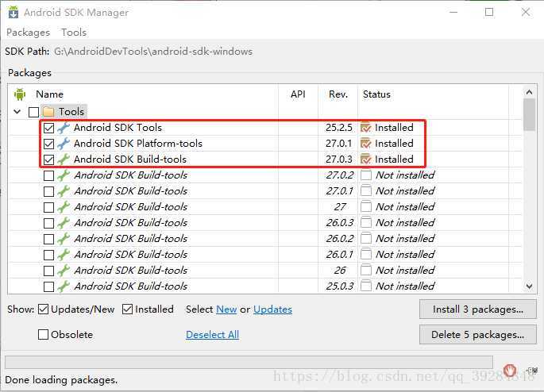Click wrench icon for Build-tools rev 26
The height and width of the screenshot is (392, 544).
(64, 271)
